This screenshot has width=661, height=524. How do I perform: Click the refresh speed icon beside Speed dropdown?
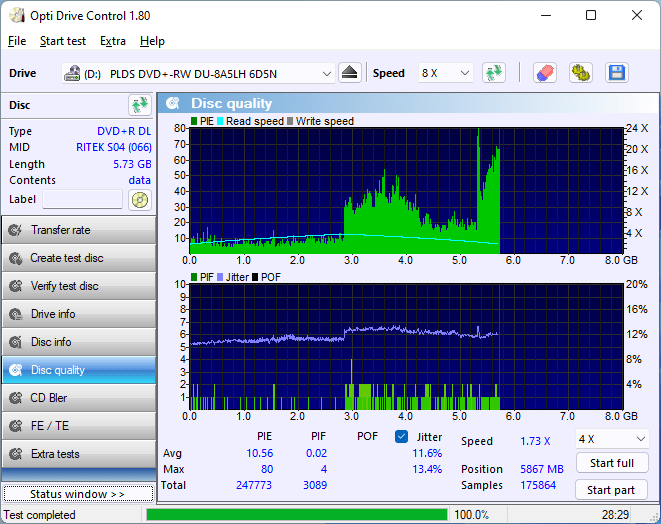[x=493, y=73]
